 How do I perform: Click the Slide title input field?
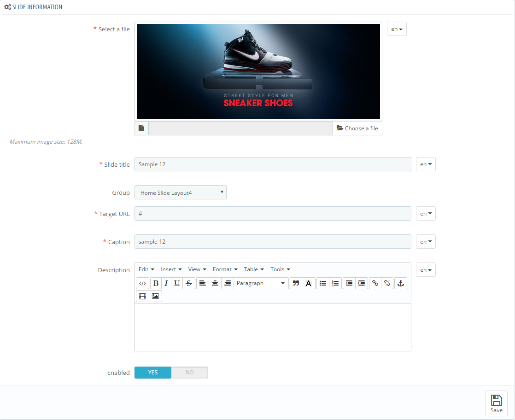click(273, 164)
